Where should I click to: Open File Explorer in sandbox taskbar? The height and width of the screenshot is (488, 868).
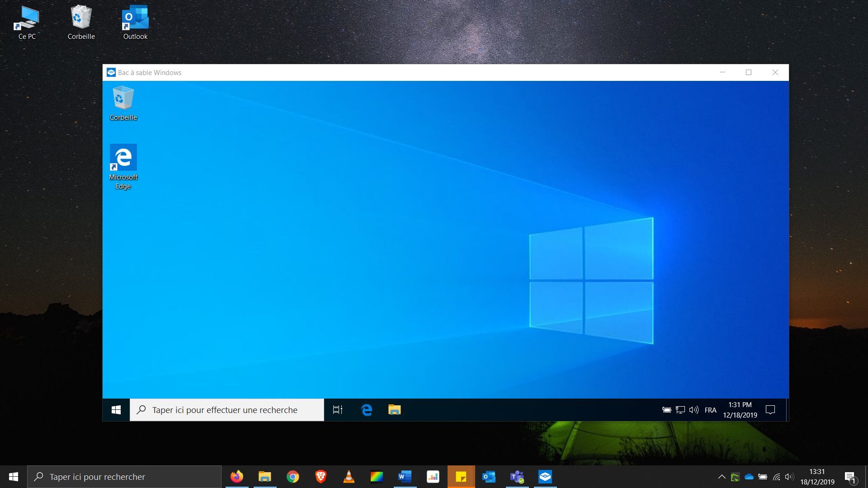click(394, 410)
